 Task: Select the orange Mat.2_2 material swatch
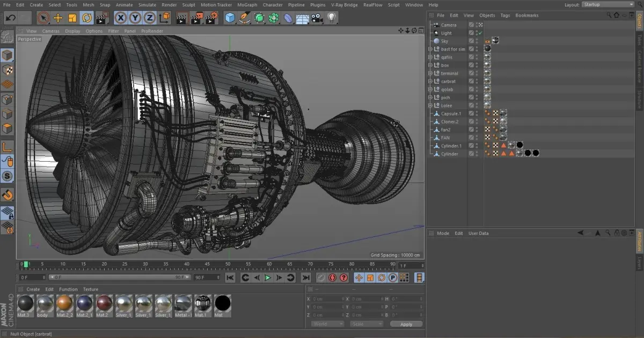coord(65,303)
